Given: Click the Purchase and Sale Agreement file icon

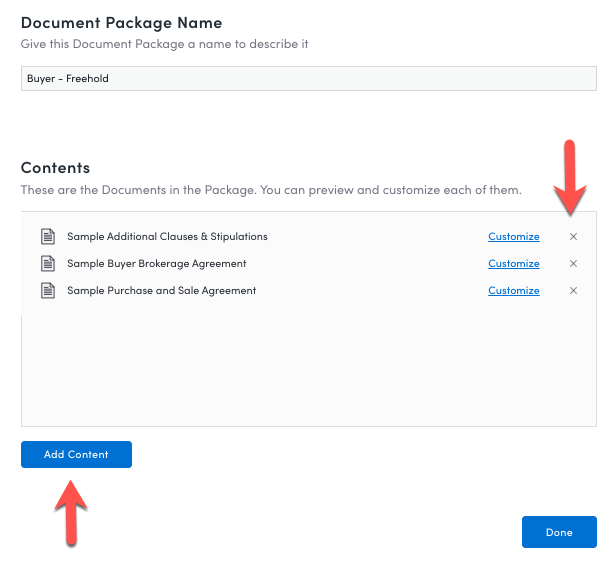Looking at the screenshot, I should [x=48, y=291].
